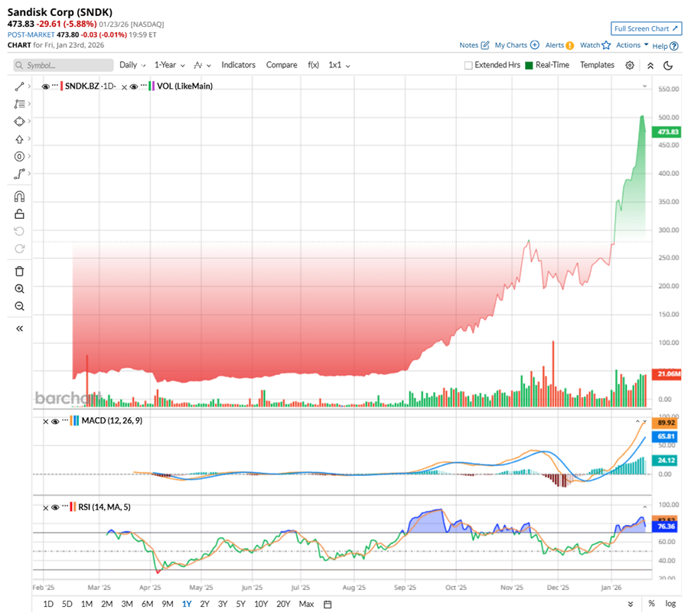Open the chart type dropdown
This screenshot has width=691, height=616.
click(202, 65)
